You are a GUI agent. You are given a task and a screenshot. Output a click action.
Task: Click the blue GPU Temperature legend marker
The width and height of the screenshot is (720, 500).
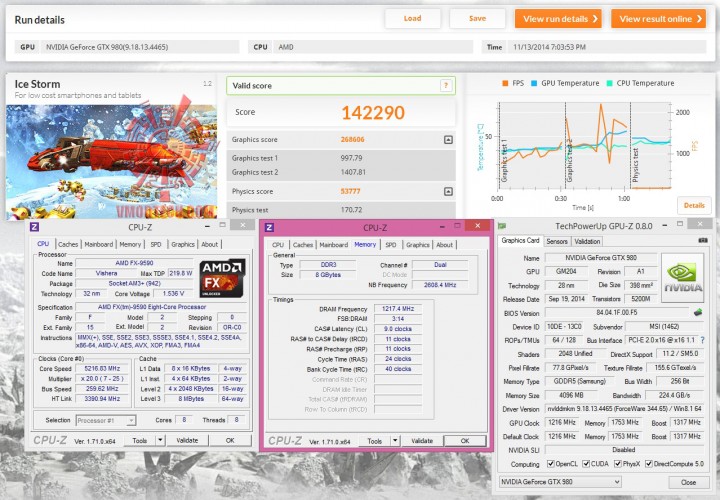[x=534, y=83]
